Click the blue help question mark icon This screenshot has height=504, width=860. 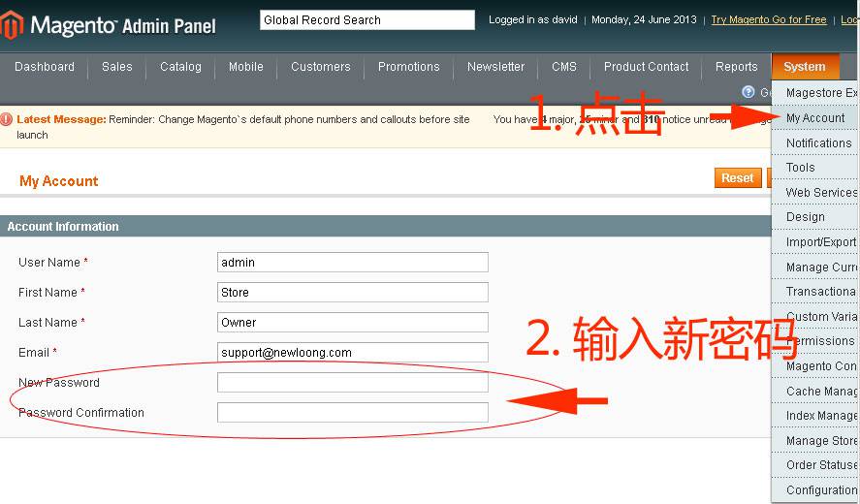click(x=748, y=92)
